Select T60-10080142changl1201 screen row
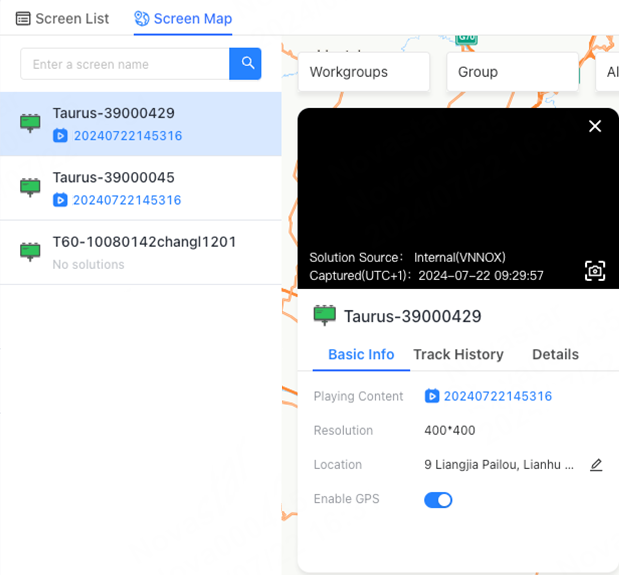Image resolution: width=619 pixels, height=575 pixels. (x=141, y=253)
